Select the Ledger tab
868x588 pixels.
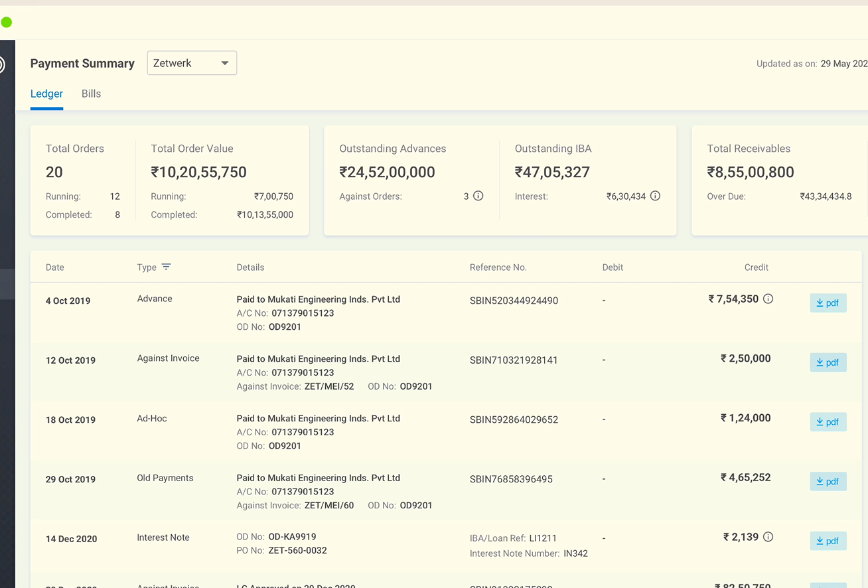tap(46, 94)
